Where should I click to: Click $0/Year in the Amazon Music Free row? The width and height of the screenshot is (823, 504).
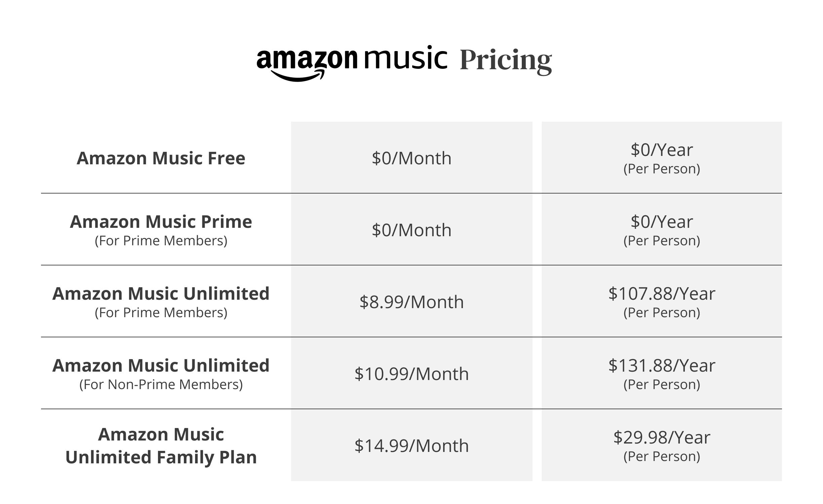tap(661, 150)
